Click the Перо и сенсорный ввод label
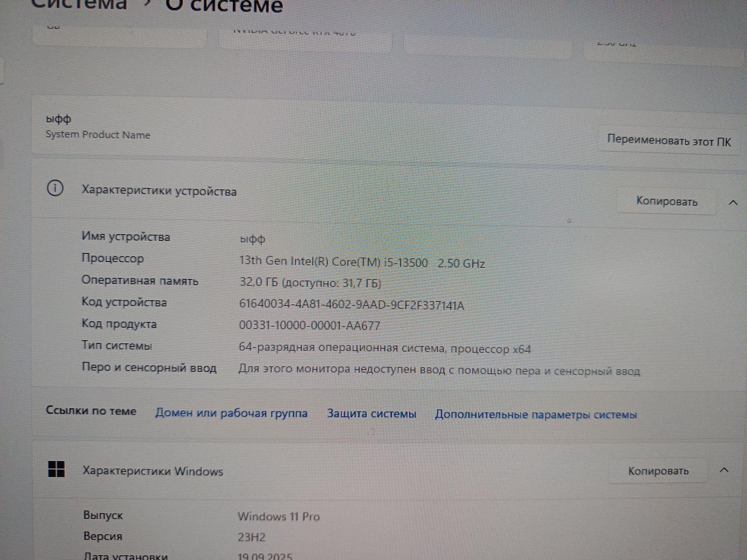Screen dimensions: 747x560 coord(149,368)
